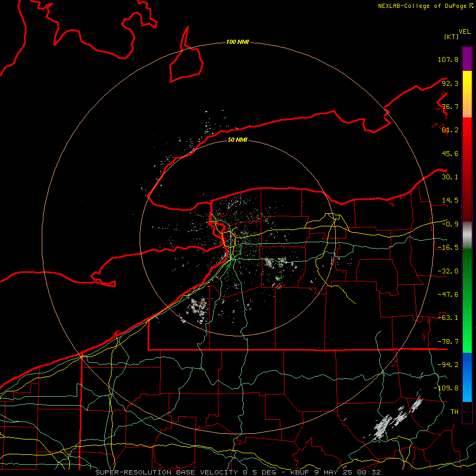Click the VEL legend title
Viewport: 476px width, 476px height.
[x=464, y=32]
